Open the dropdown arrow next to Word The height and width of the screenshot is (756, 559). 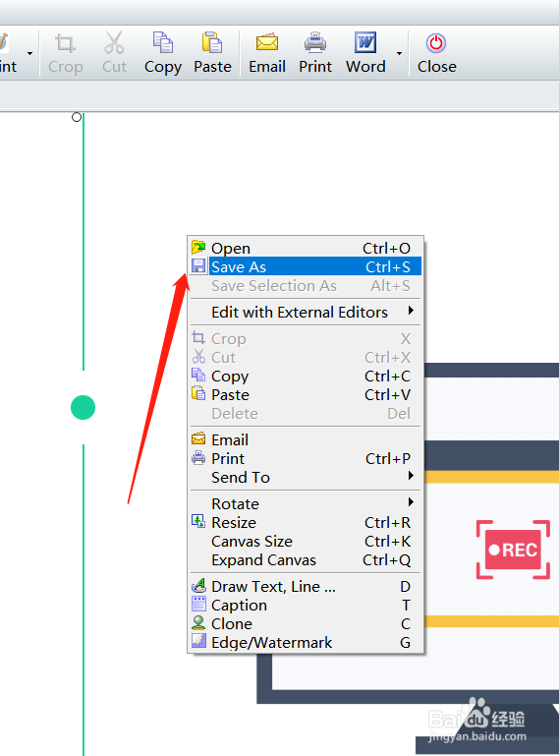(x=399, y=53)
